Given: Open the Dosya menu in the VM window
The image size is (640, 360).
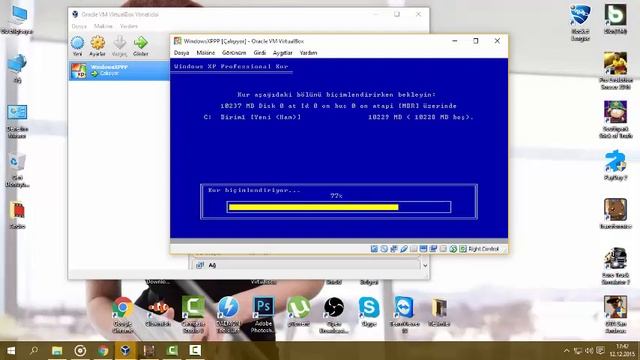Looking at the screenshot, I should pyautogui.click(x=181, y=53).
